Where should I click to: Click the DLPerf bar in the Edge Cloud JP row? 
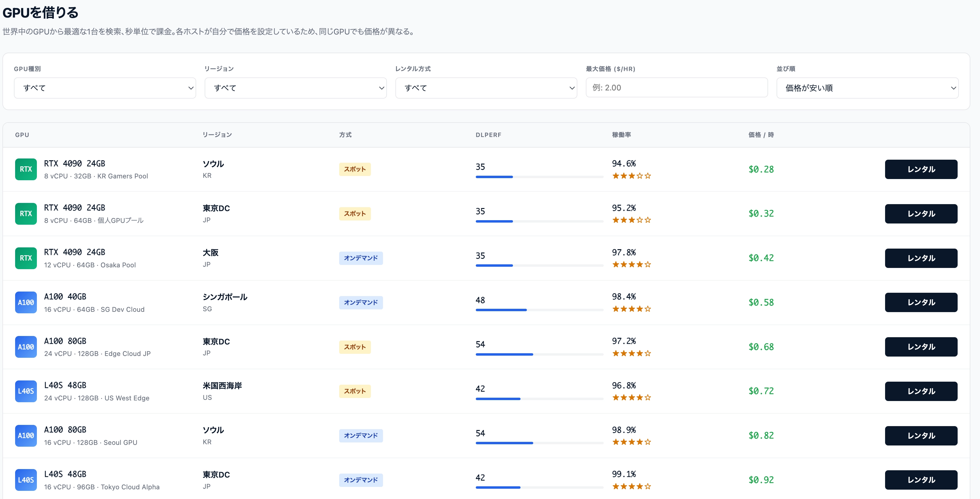(540, 354)
